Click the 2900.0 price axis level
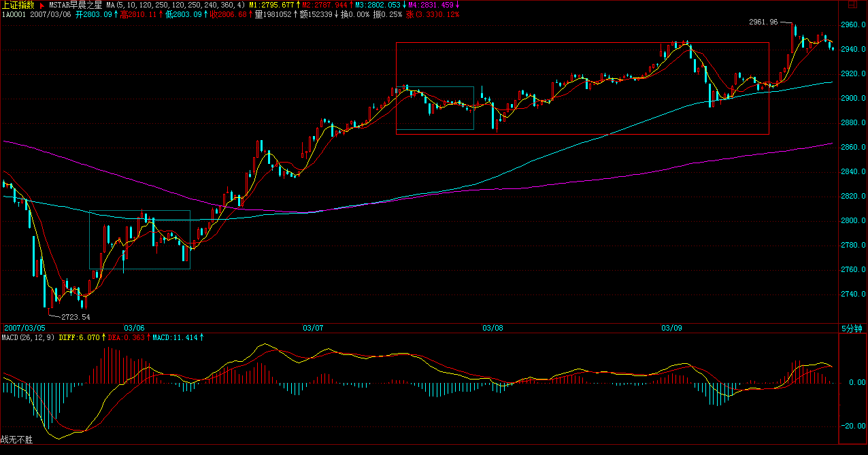This screenshot has height=455, width=868. tap(853, 99)
